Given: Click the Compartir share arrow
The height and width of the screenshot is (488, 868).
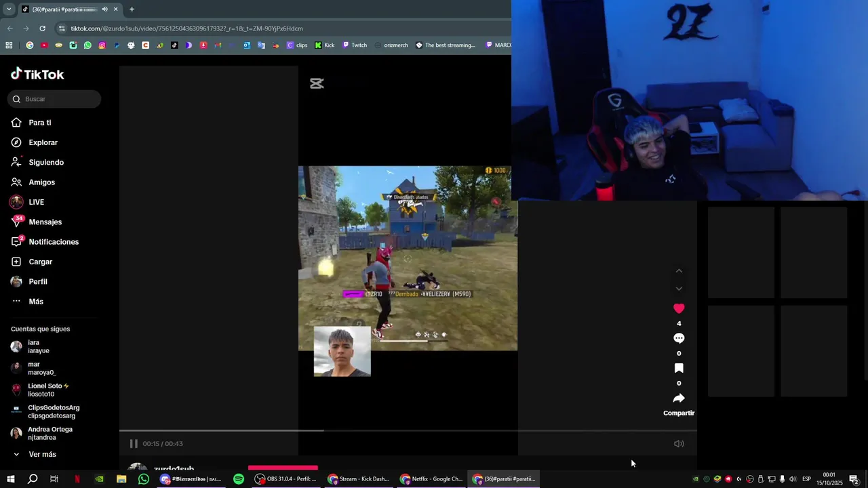Looking at the screenshot, I should (679, 398).
